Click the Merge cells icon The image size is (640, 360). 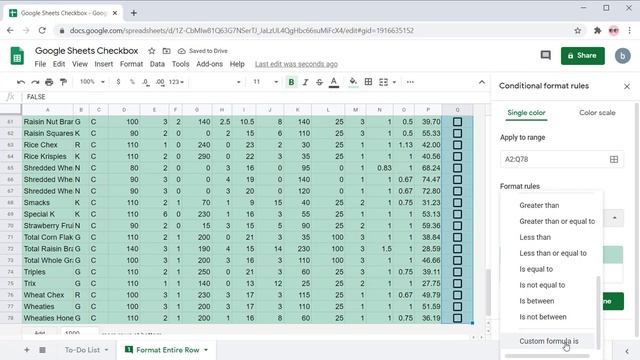tap(383, 82)
